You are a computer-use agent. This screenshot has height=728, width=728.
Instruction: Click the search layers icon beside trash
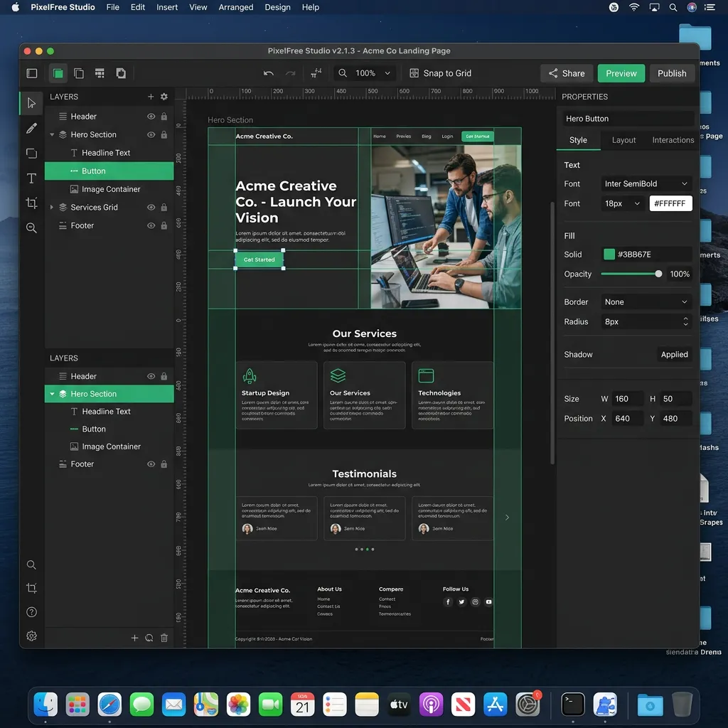tap(149, 638)
